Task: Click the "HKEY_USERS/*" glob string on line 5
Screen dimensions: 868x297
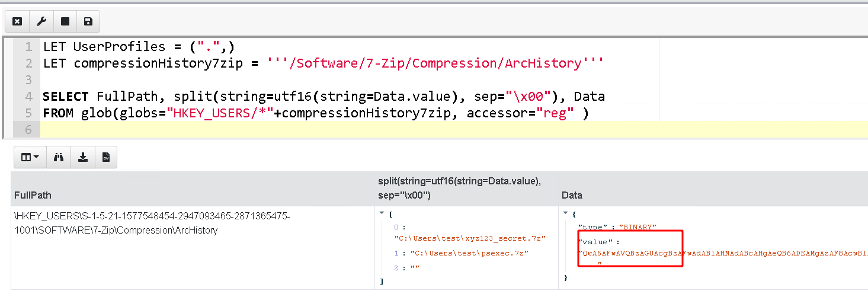Action: (x=220, y=113)
